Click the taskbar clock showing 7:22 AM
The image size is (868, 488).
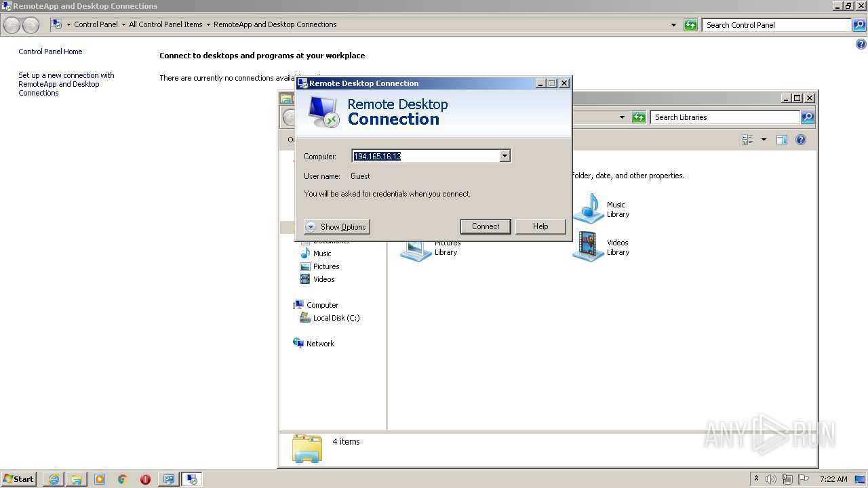833,479
